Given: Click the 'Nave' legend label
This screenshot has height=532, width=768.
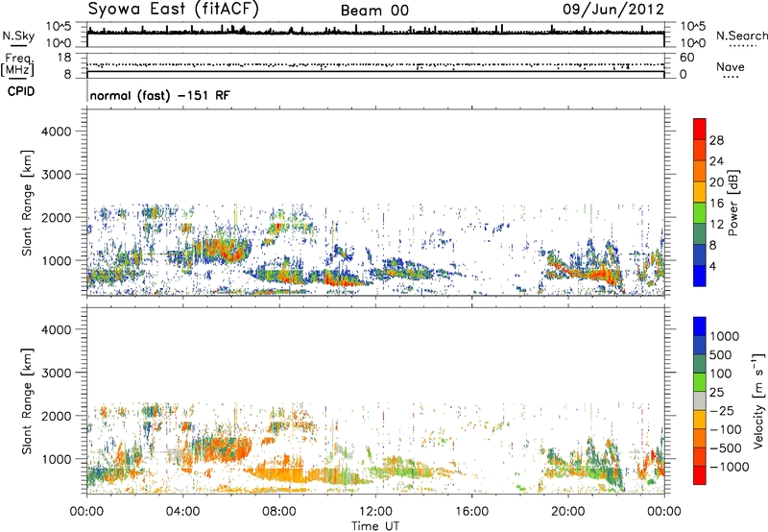Looking at the screenshot, I should (731, 66).
